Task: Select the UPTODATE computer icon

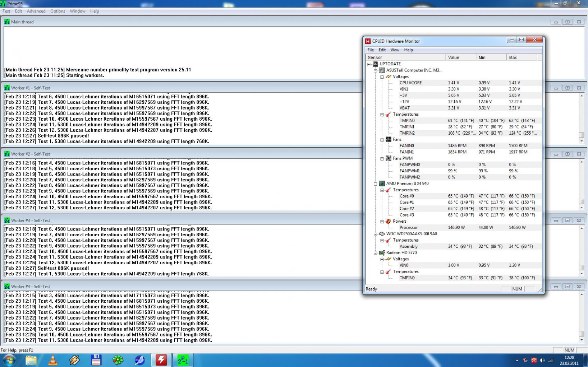Action: 375,64
